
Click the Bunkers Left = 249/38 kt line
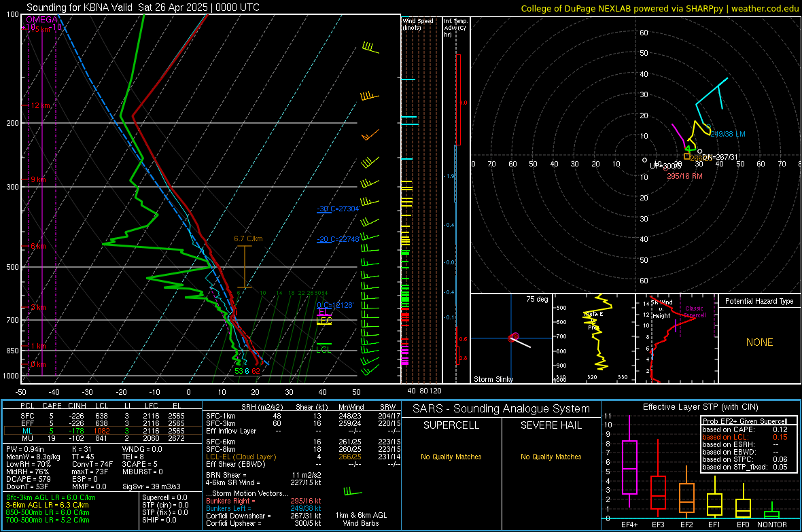264,508
